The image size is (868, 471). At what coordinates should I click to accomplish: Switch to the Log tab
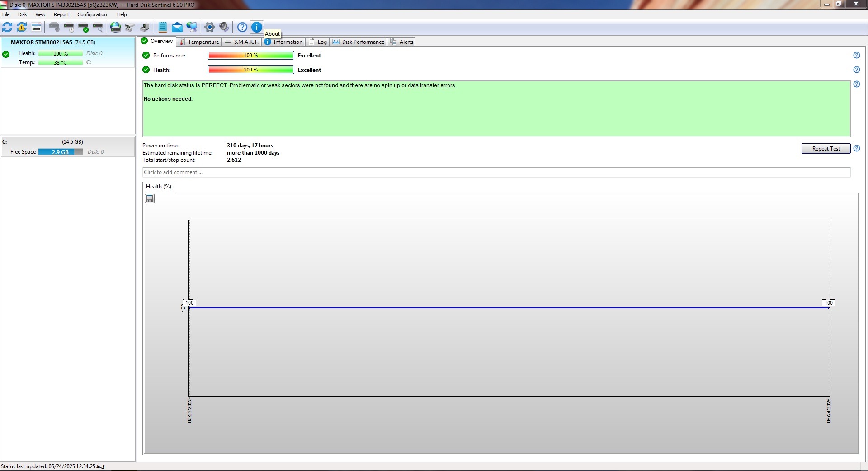[x=318, y=42]
